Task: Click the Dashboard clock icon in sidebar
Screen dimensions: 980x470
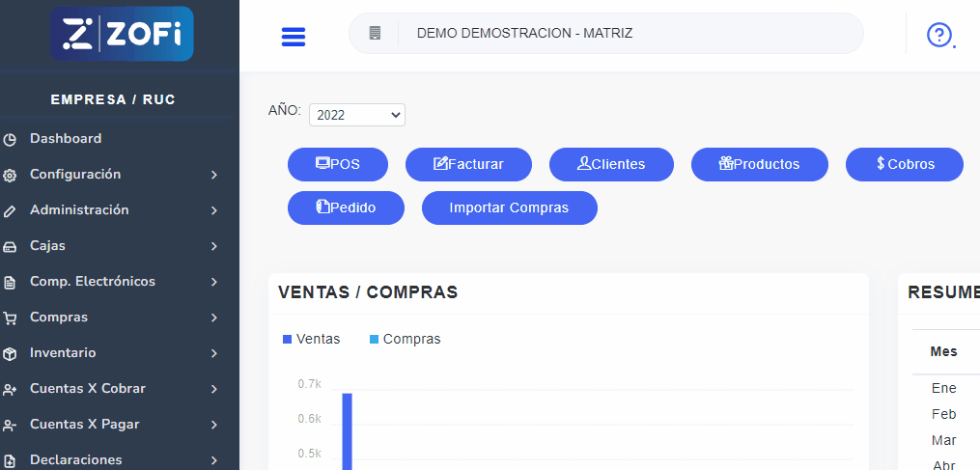Action: tap(10, 139)
